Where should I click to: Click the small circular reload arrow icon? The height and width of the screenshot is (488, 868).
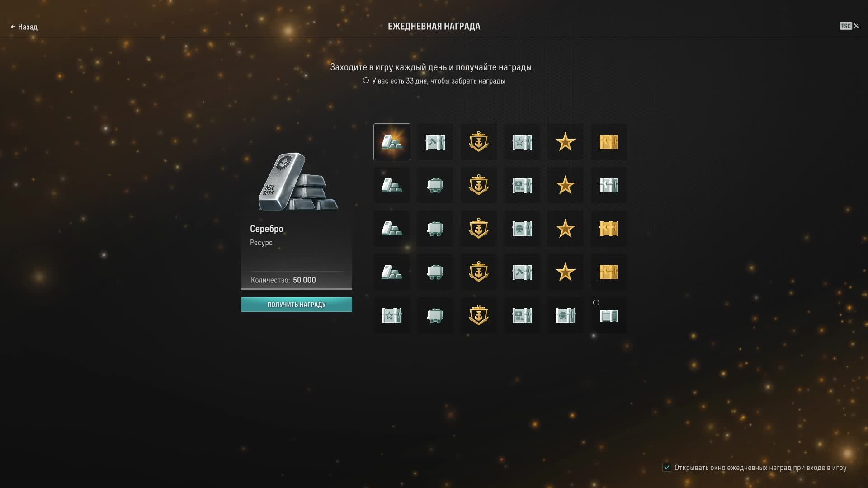596,302
